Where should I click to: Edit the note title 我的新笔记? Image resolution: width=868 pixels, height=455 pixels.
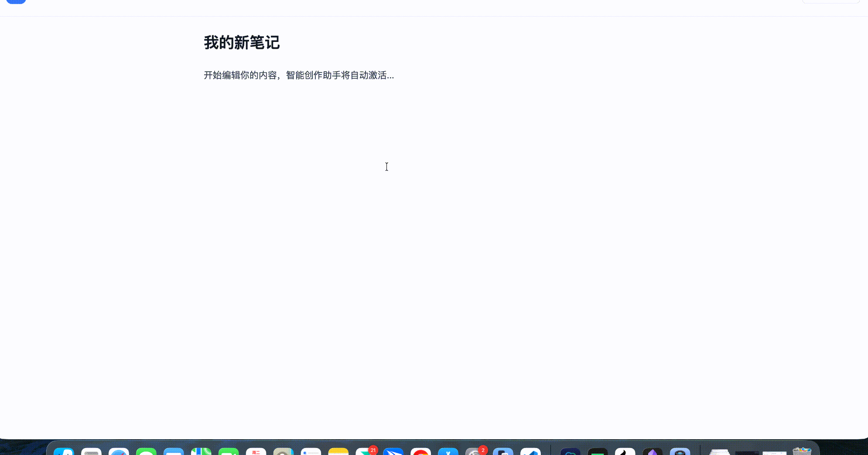point(242,43)
